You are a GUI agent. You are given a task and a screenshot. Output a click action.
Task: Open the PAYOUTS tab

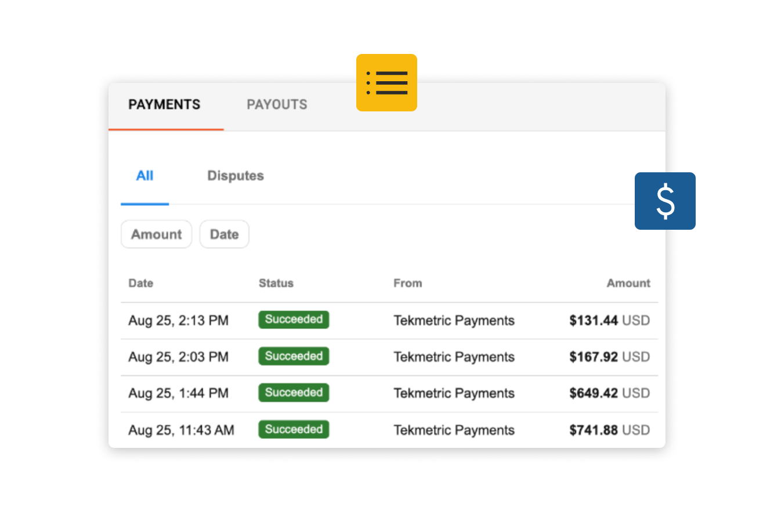(277, 104)
